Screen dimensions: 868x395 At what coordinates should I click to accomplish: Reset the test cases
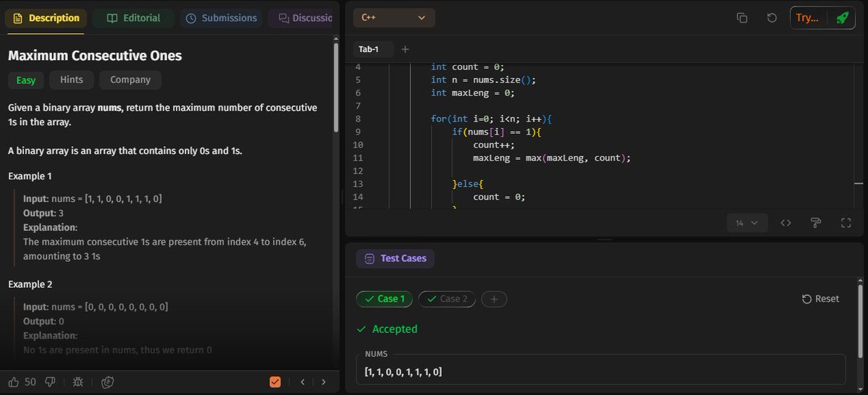tap(821, 299)
